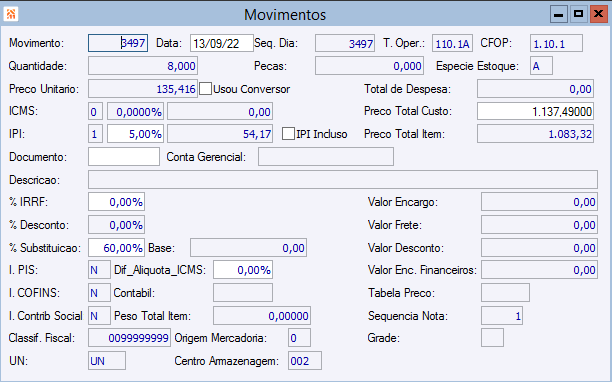Enable the IPI Incluso checkbox
The image size is (612, 382).
(x=288, y=133)
